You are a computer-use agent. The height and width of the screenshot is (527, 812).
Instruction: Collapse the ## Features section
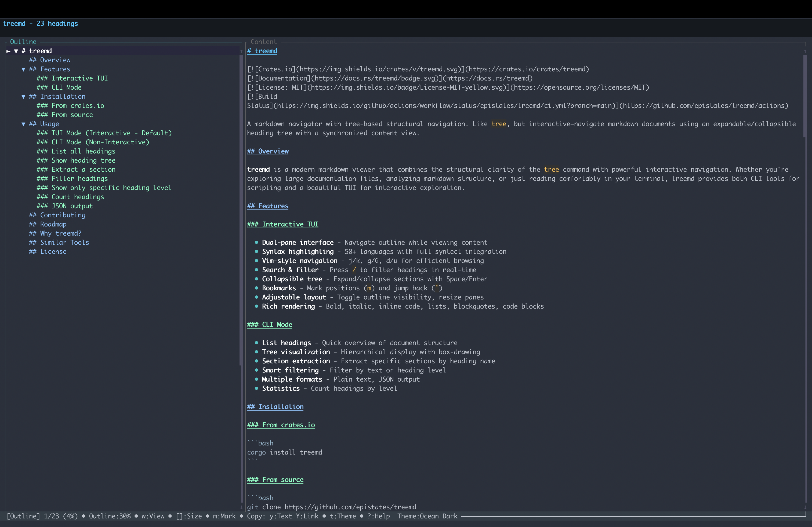23,69
